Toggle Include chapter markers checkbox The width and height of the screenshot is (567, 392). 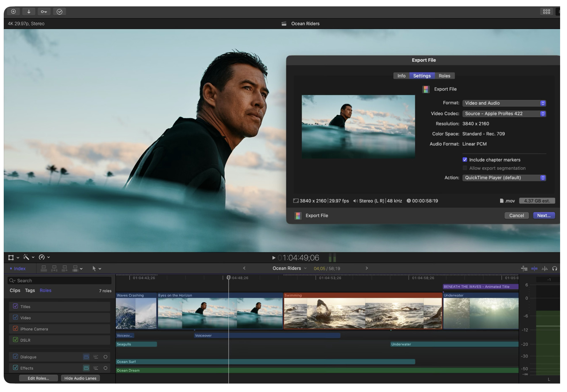465,160
